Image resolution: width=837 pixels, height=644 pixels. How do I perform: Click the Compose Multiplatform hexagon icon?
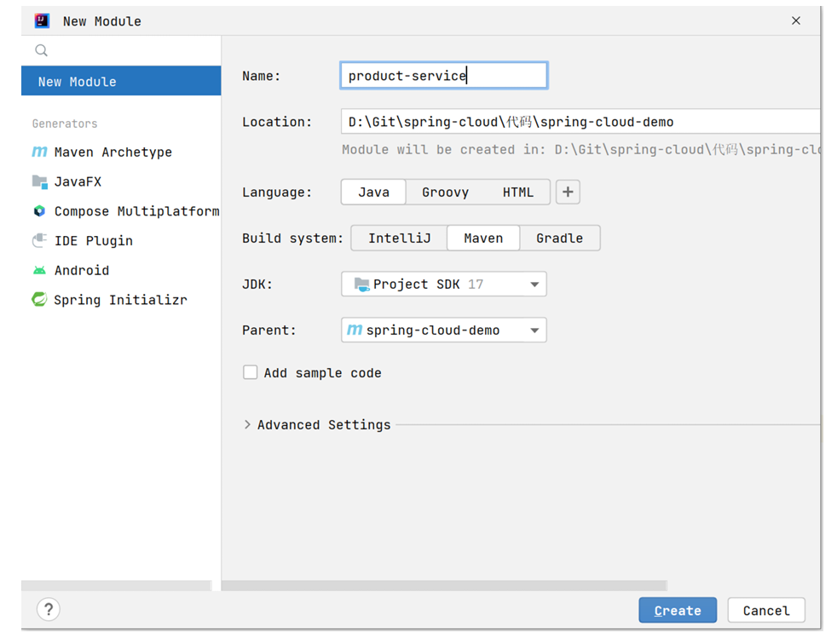(39, 211)
